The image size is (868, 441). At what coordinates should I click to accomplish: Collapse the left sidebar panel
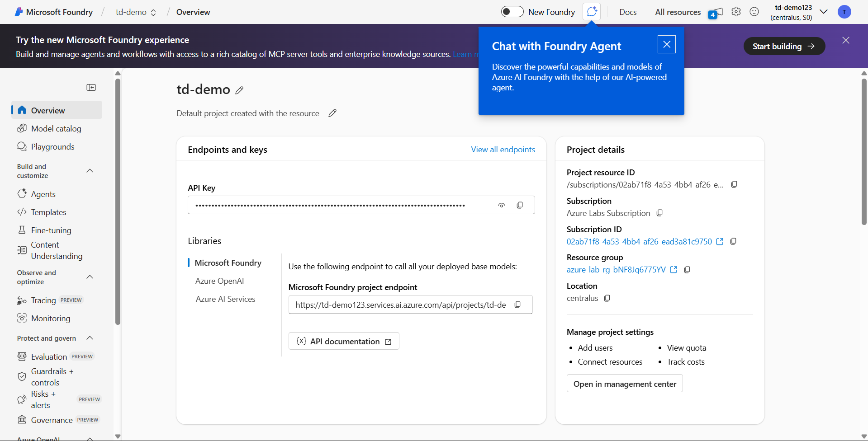pyautogui.click(x=91, y=87)
